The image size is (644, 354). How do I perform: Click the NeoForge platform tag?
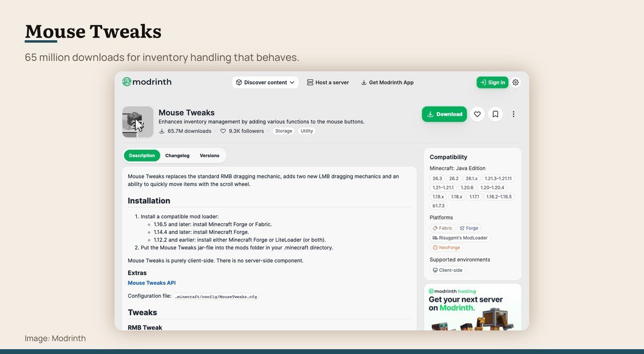pyautogui.click(x=446, y=247)
